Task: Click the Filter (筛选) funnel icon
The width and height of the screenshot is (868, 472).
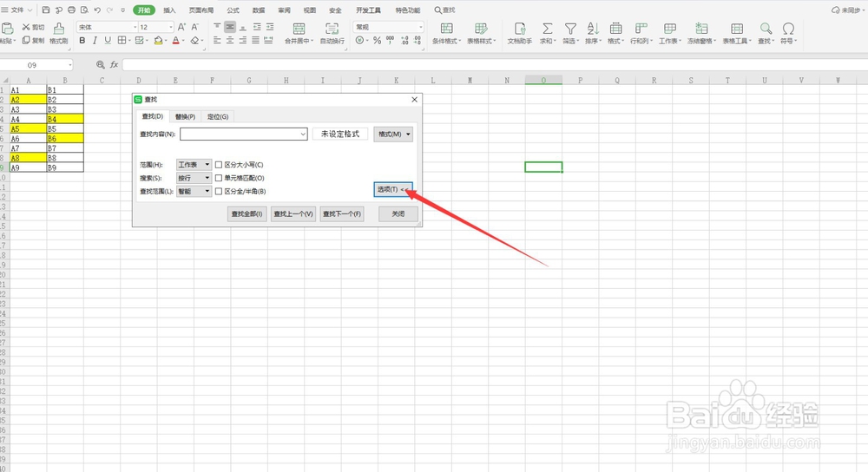Action: (570, 29)
